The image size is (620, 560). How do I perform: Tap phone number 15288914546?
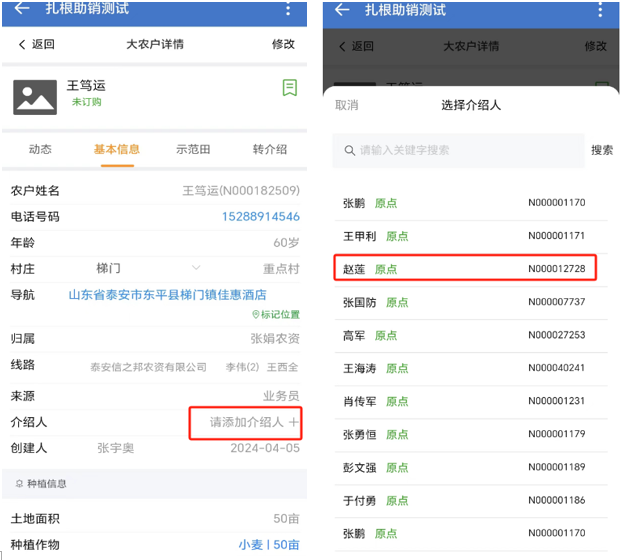point(261,217)
